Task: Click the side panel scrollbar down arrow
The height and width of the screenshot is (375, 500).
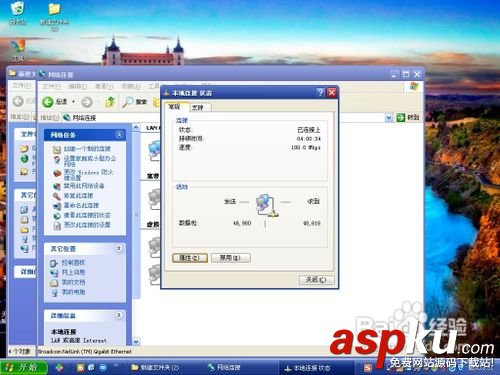Action: [136, 341]
